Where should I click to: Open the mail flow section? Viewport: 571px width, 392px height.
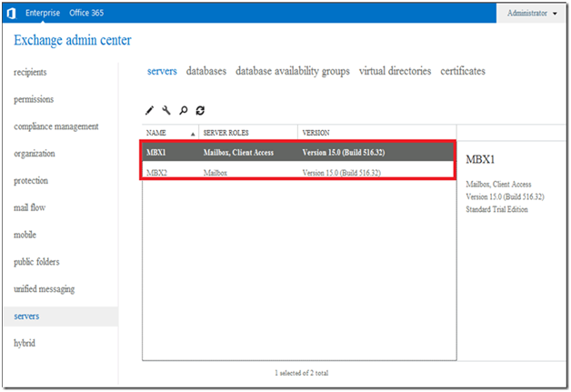click(x=29, y=207)
